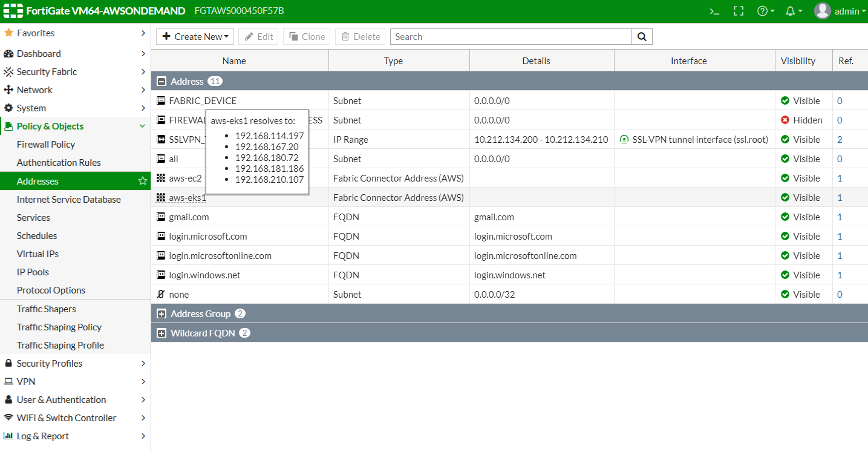Open Authentication Rules page

pos(59,163)
